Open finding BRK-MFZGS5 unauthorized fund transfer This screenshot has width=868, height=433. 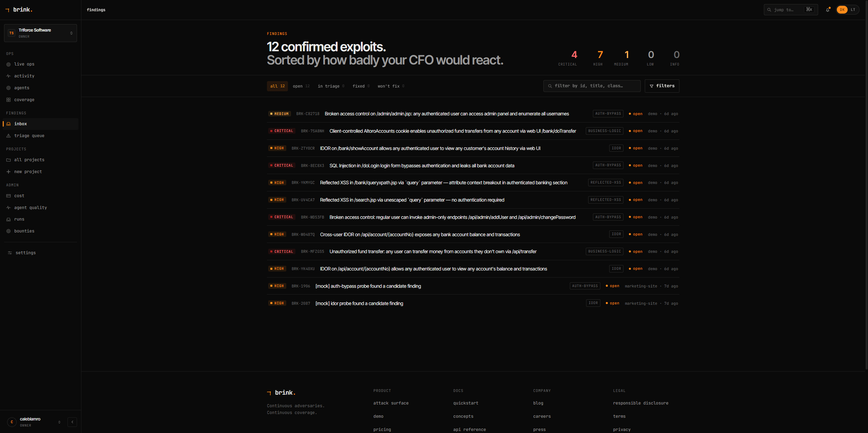tap(473, 251)
